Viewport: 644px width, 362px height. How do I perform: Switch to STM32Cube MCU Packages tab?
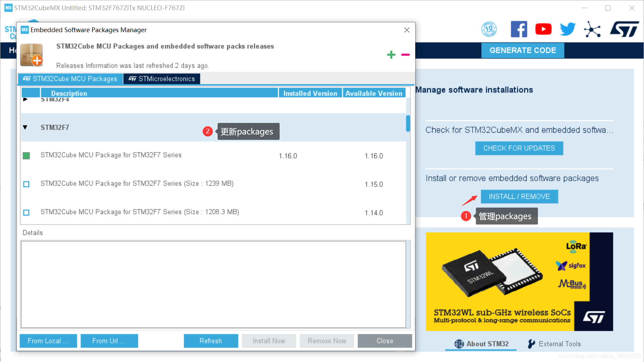coord(70,79)
